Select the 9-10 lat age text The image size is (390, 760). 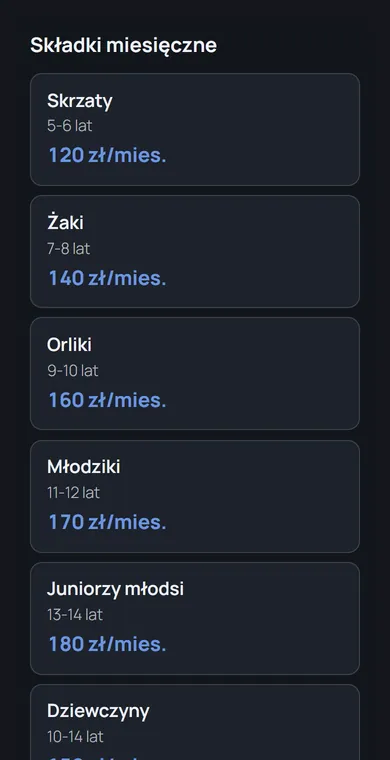73,371
